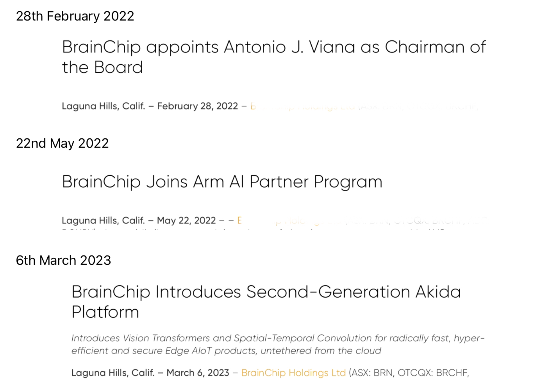Select the "6th March 2023" date heading
This screenshot has width=550, height=392.
[63, 260]
